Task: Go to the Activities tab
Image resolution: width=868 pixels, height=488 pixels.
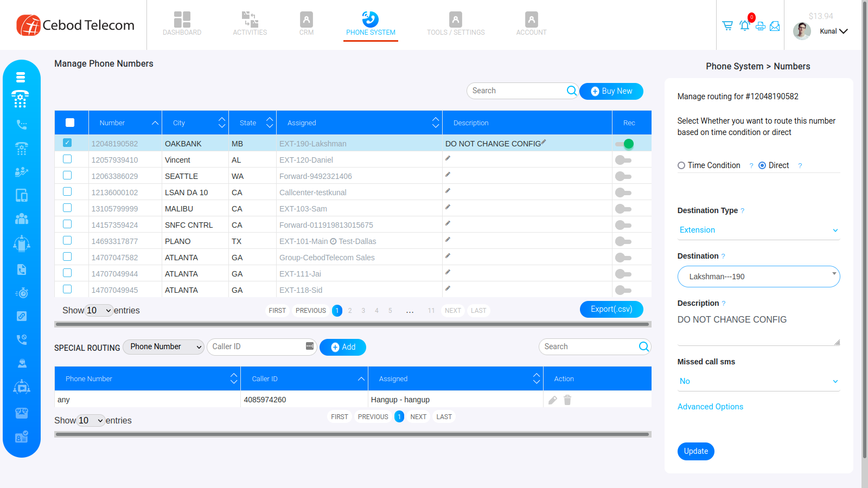Action: (x=250, y=23)
